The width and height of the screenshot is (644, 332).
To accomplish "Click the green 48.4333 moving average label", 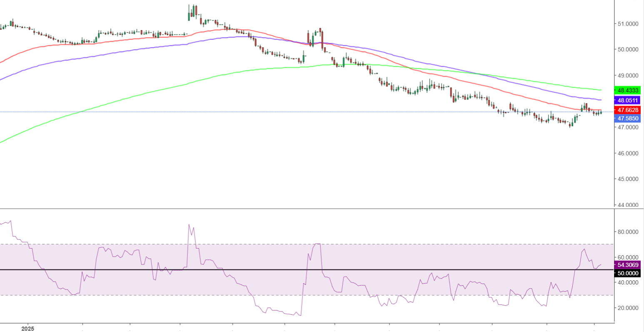I will (628, 90).
